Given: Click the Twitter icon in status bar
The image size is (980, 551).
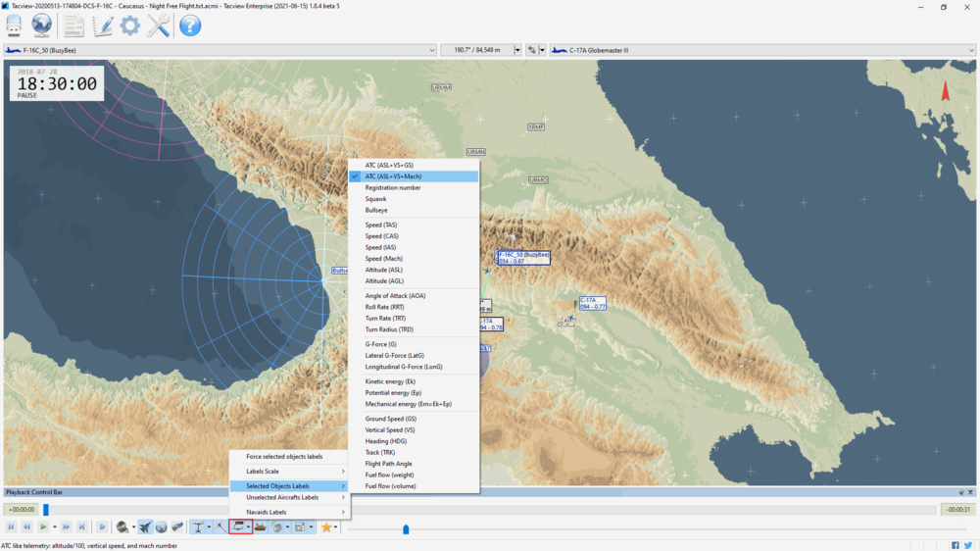Looking at the screenshot, I should point(967,545).
